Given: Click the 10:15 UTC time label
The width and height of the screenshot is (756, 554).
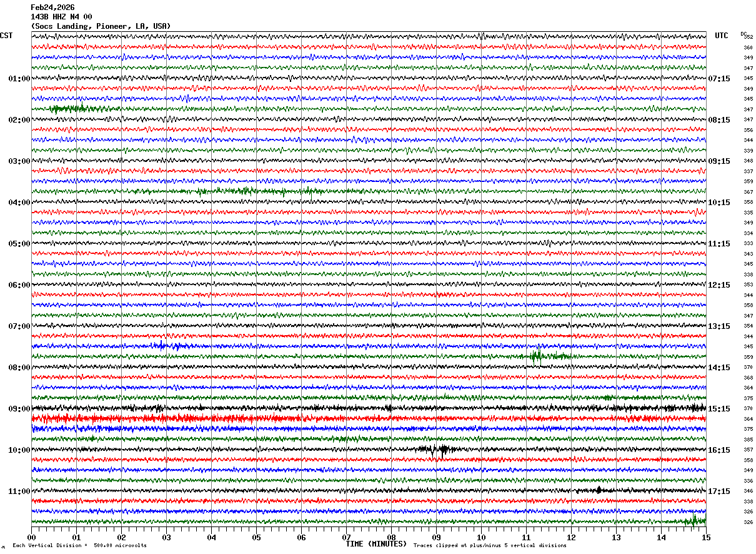Looking at the screenshot, I should [719, 203].
